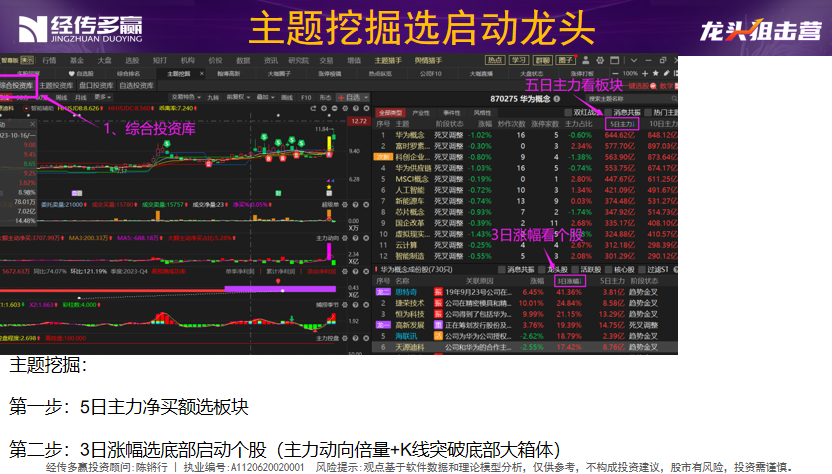Open the 研究院 menu

tap(298, 61)
